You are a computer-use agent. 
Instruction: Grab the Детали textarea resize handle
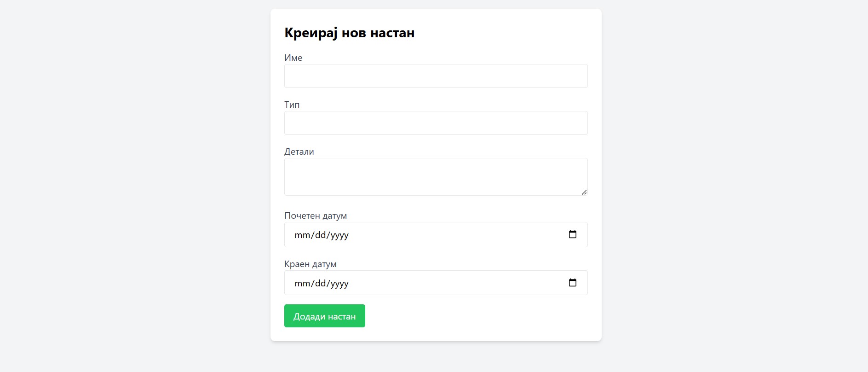584,192
